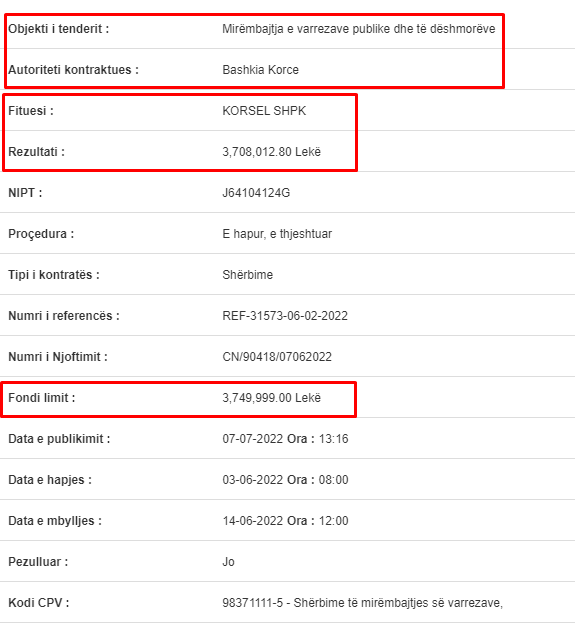Click the 'Objekti i tenderit' label
This screenshot has width=575, height=638.
click(59, 29)
